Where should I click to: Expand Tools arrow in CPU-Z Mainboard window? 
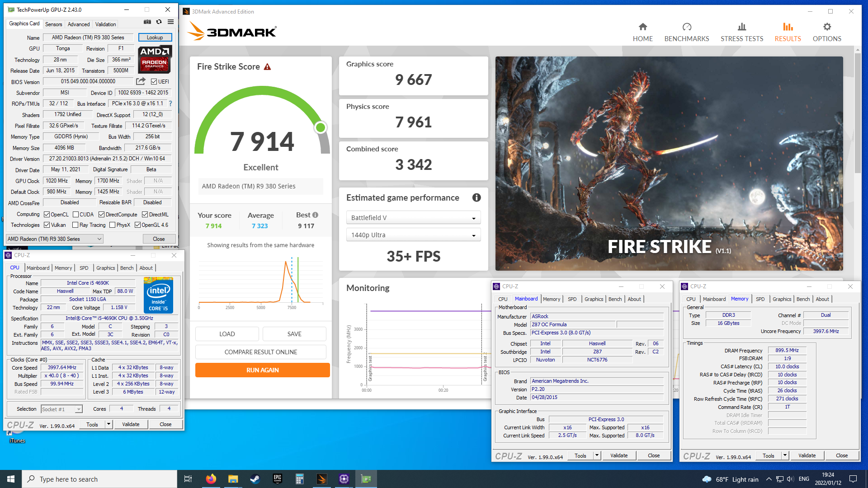597,455
